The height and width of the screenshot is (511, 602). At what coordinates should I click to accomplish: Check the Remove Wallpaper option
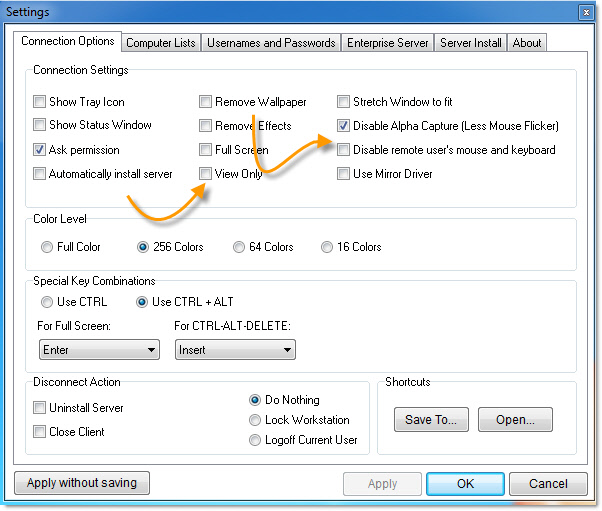coord(205,102)
